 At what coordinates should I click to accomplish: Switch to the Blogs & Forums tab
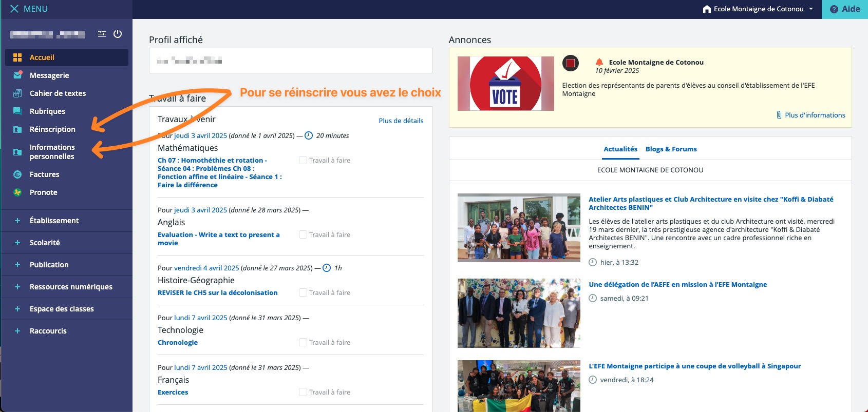pos(671,149)
